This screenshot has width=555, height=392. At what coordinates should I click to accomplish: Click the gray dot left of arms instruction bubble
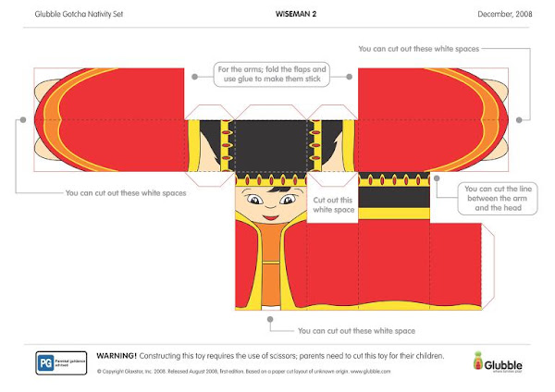[194, 77]
